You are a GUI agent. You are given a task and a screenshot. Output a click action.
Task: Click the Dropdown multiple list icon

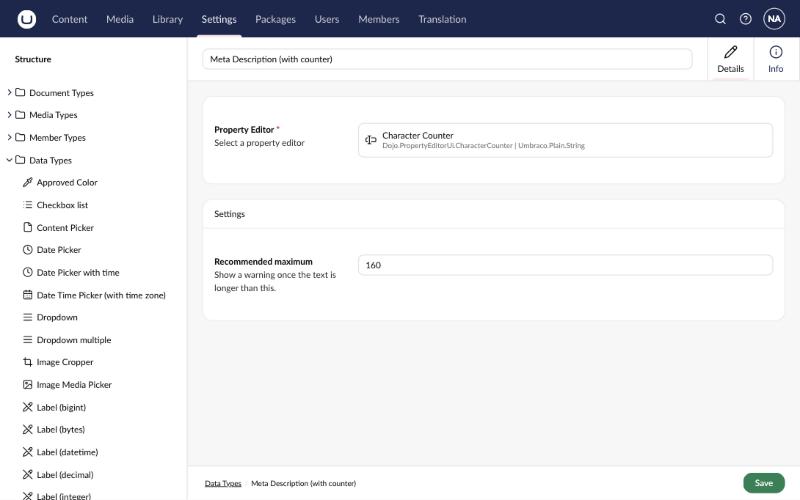pyautogui.click(x=28, y=339)
